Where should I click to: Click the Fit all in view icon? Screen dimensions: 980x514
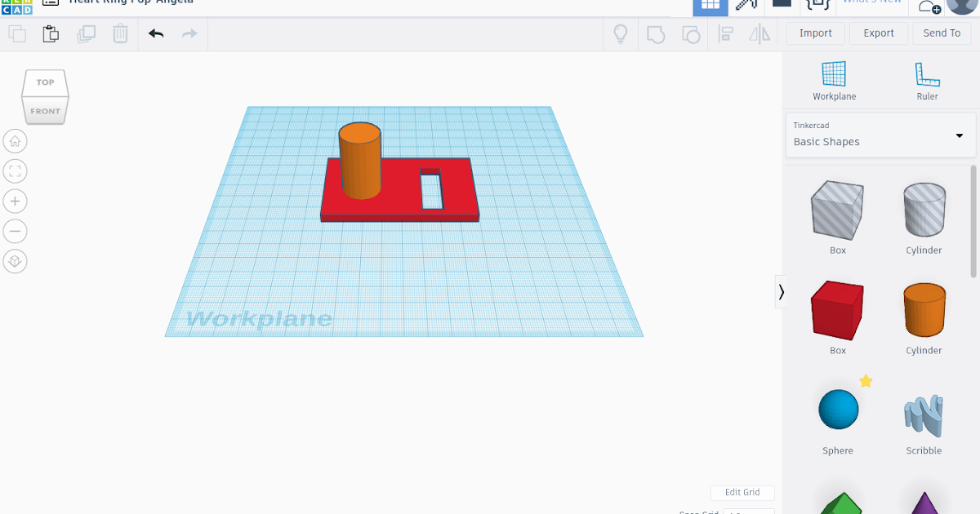pos(15,171)
